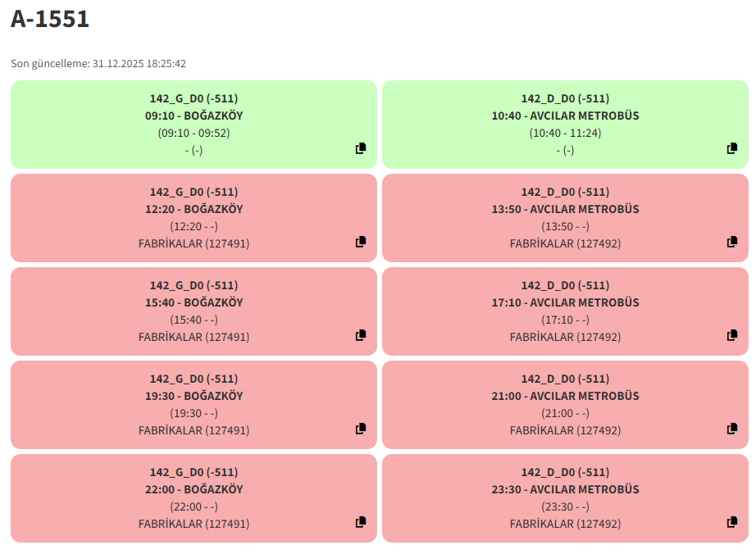The height and width of the screenshot is (545, 756).
Task: Copy the 09:10 Boğazköy trip details
Action: tap(361, 148)
